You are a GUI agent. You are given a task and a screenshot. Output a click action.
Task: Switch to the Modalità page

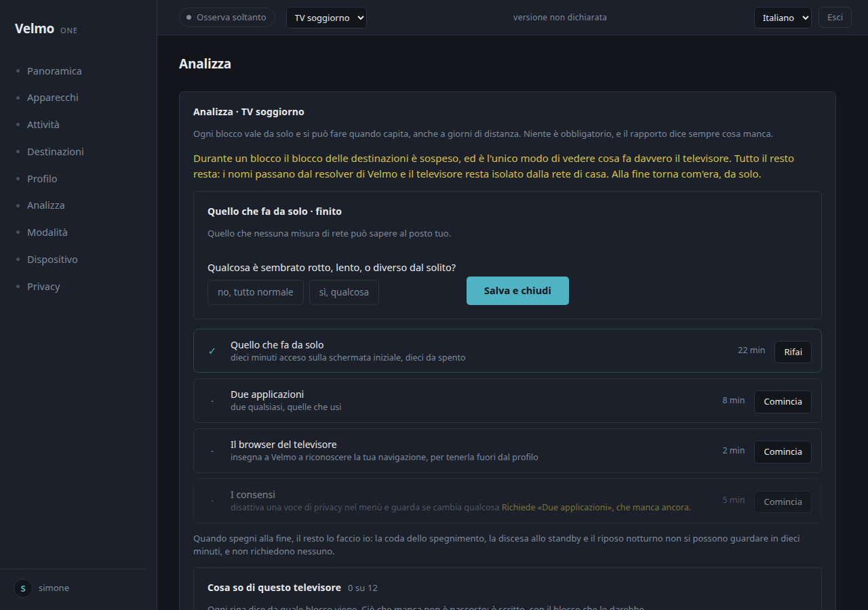(47, 232)
